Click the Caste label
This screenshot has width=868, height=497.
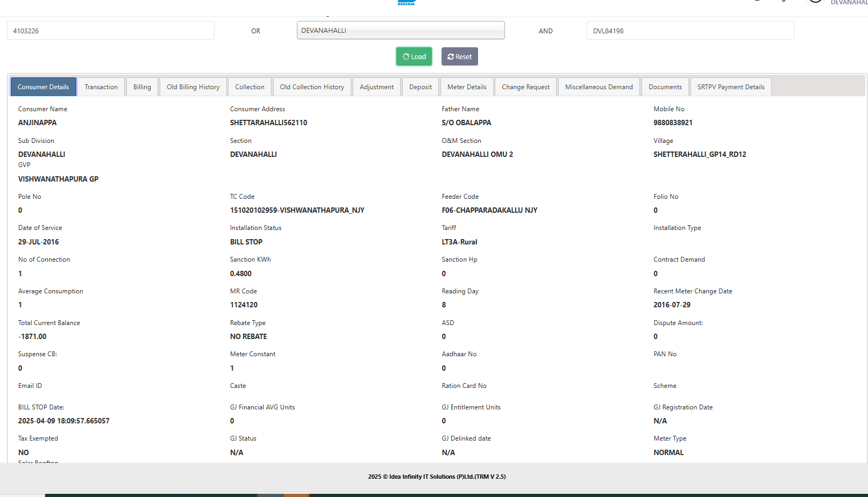point(238,386)
